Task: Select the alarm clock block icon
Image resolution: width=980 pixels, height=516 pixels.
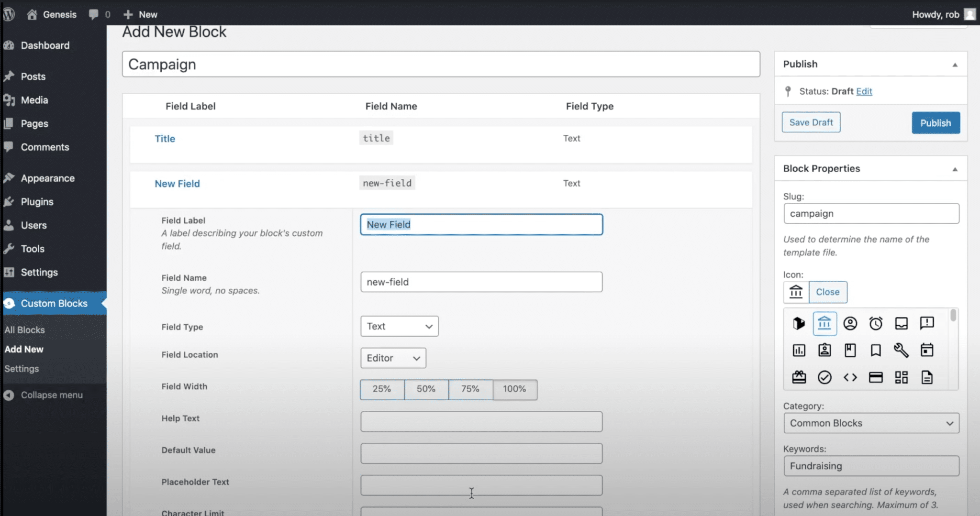Action: [877, 323]
